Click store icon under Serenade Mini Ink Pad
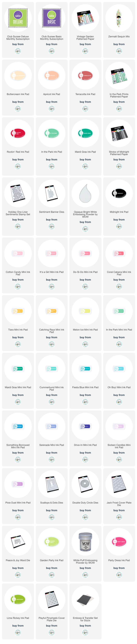 tap(51, 460)
